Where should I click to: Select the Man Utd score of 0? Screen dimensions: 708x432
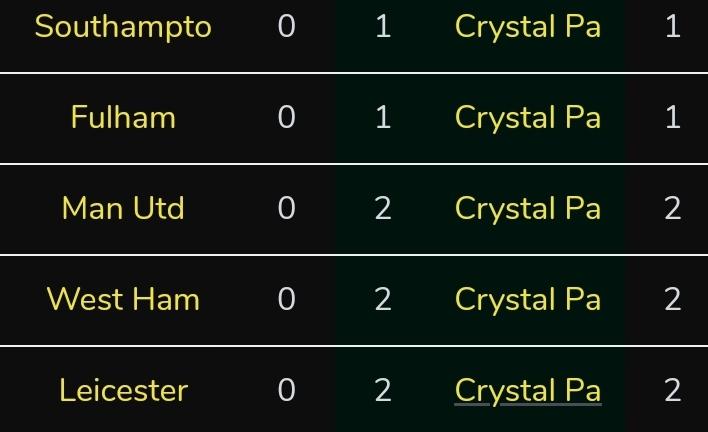[x=286, y=208]
